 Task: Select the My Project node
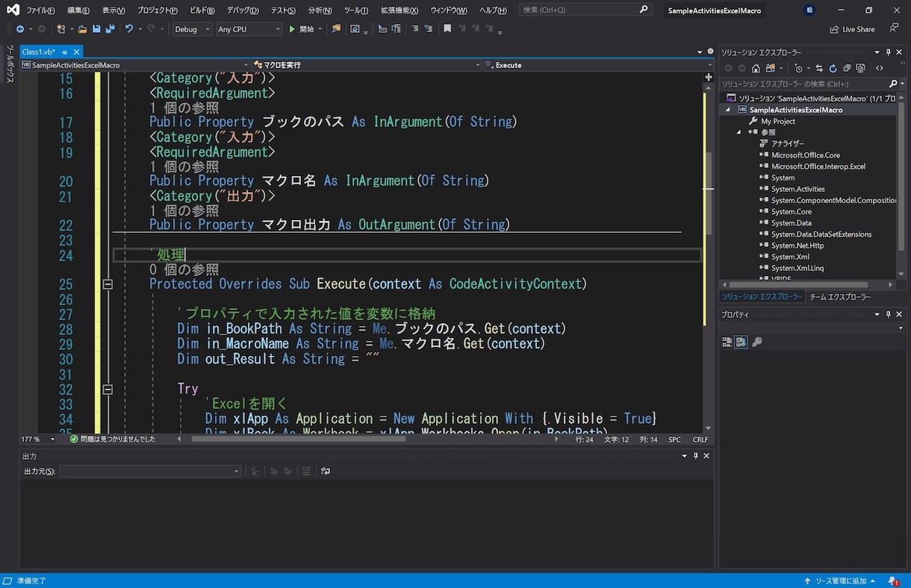pos(778,121)
